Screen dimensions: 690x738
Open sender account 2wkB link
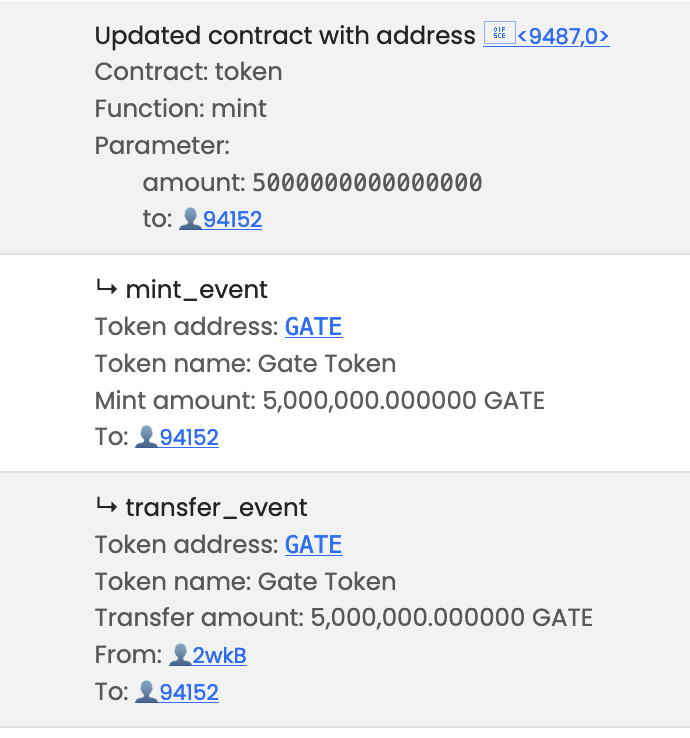[x=219, y=655]
